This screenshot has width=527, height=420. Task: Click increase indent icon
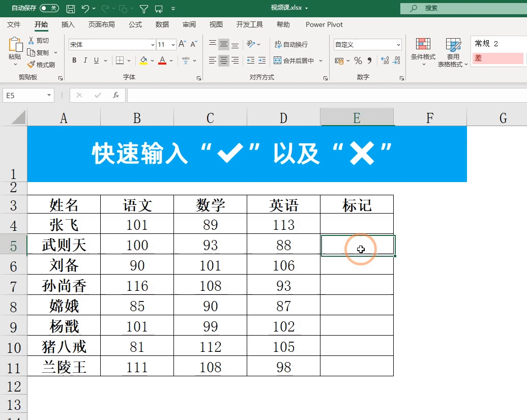(262, 61)
